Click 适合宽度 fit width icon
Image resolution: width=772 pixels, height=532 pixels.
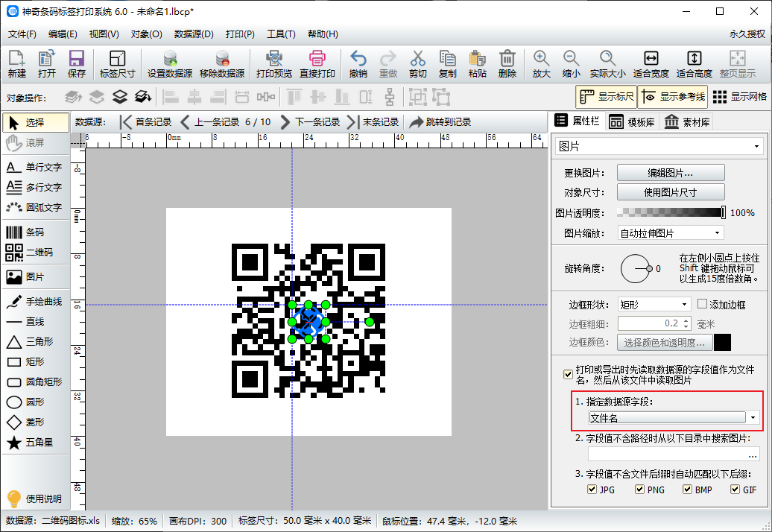pos(651,64)
